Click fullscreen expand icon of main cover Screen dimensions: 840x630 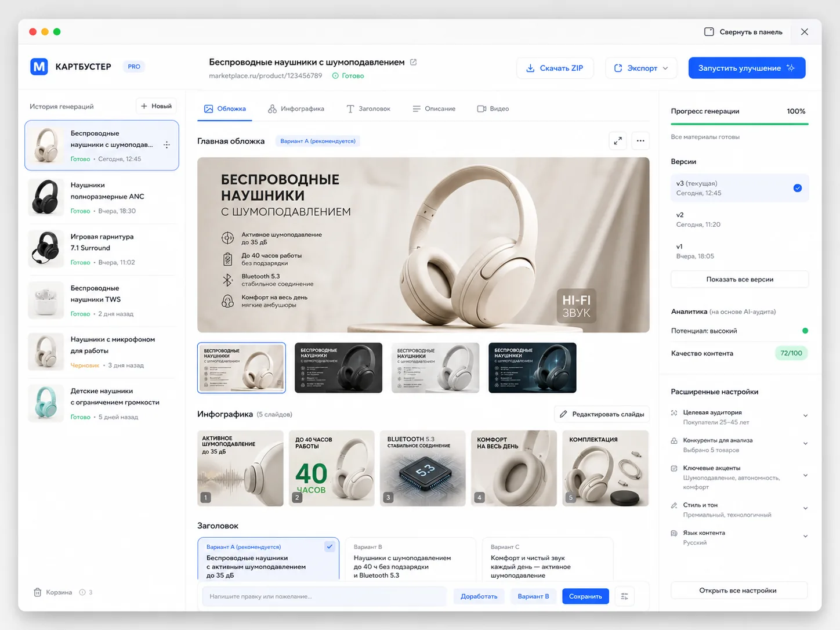[618, 140]
